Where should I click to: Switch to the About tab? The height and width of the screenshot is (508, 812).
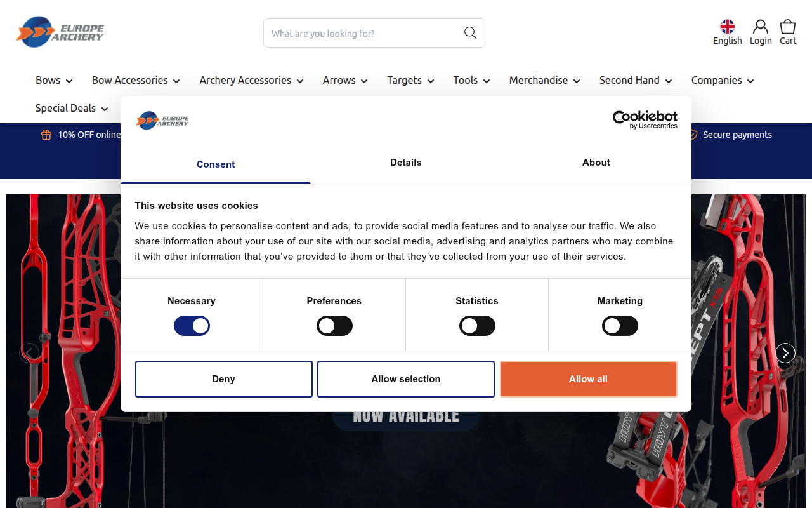(596, 163)
